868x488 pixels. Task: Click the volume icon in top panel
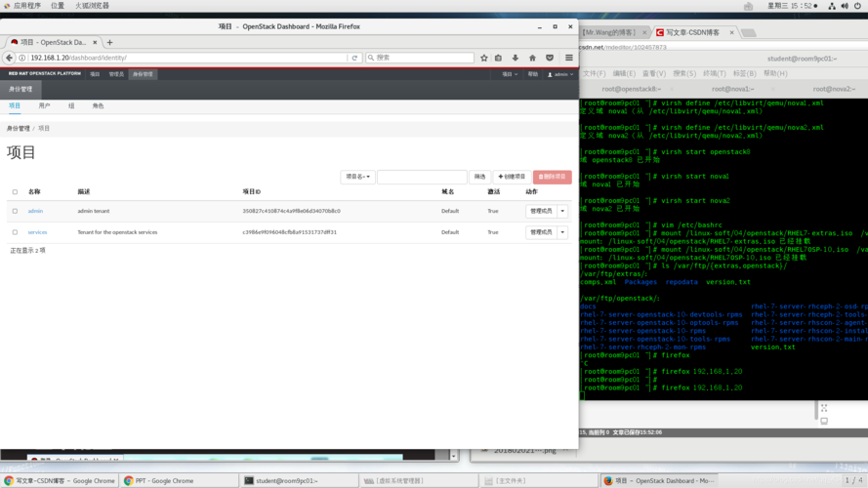845,6
